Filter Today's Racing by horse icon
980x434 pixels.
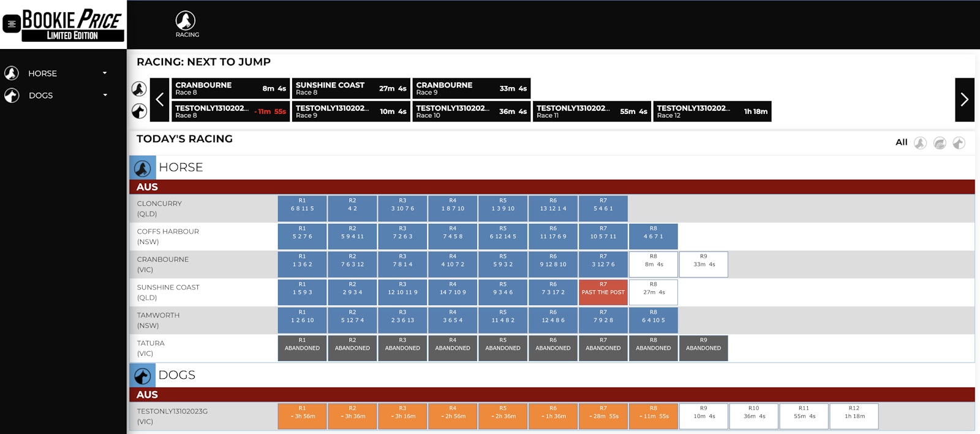click(920, 143)
